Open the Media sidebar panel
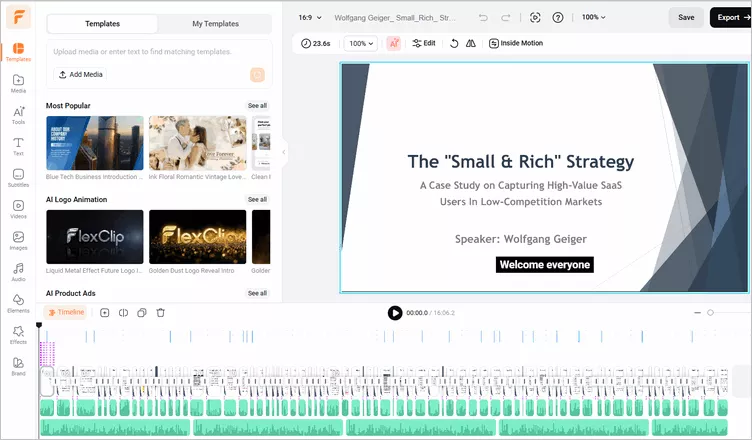 tap(18, 83)
